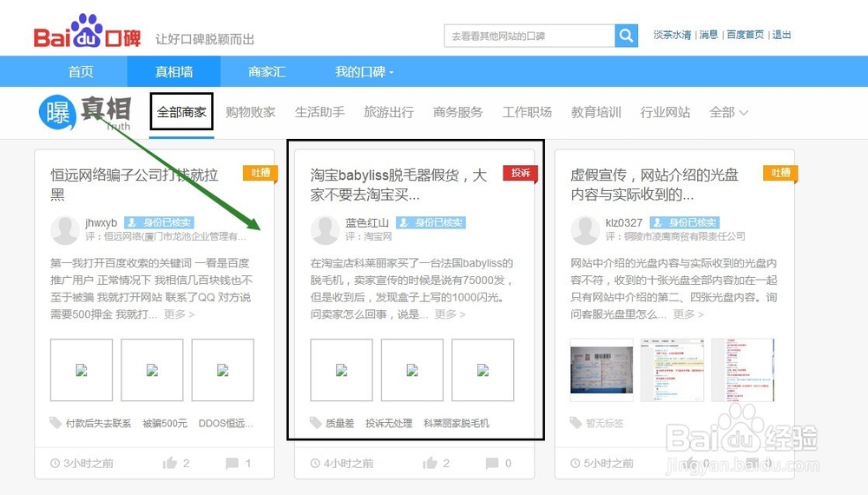
Task: Filter by 旅游出行 category
Action: tap(389, 112)
